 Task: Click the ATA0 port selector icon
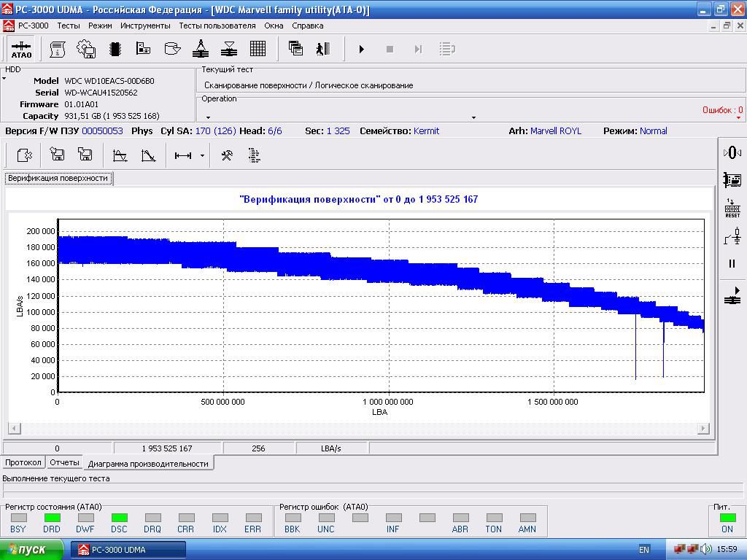coord(21,49)
